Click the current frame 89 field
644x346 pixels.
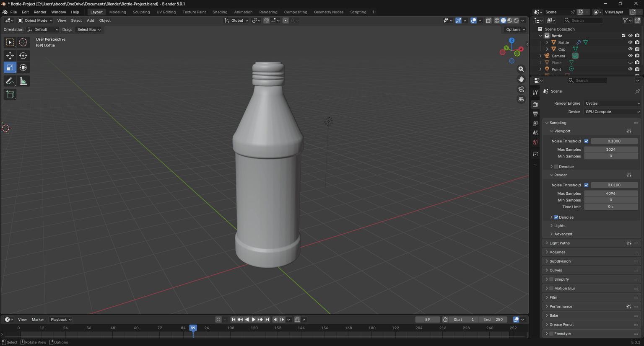(428, 320)
